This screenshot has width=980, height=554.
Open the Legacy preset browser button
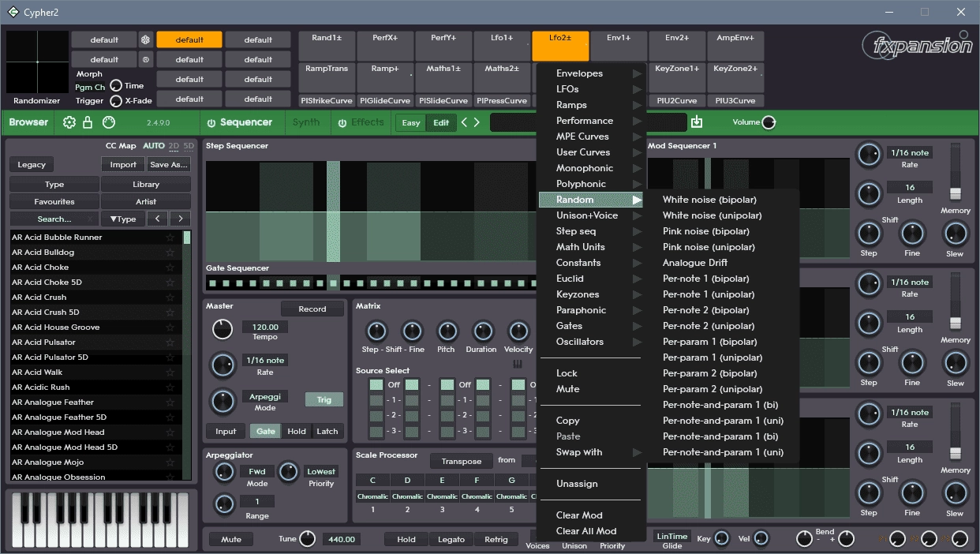tap(32, 165)
